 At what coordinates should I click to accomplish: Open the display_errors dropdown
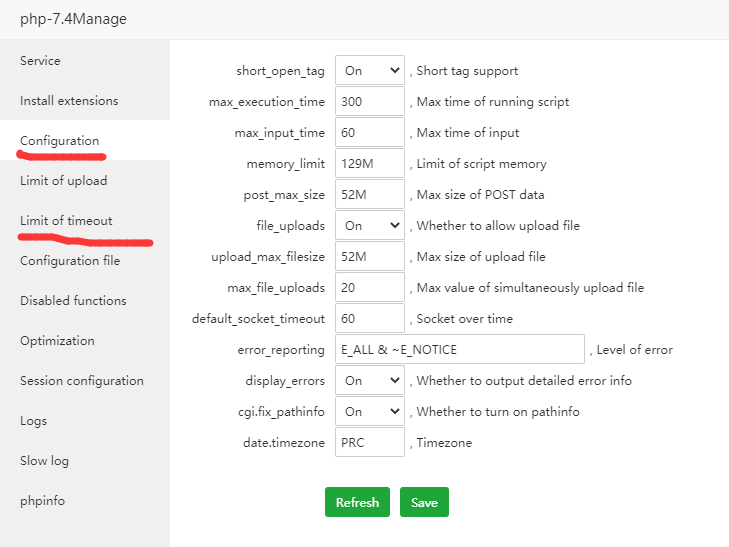(369, 380)
